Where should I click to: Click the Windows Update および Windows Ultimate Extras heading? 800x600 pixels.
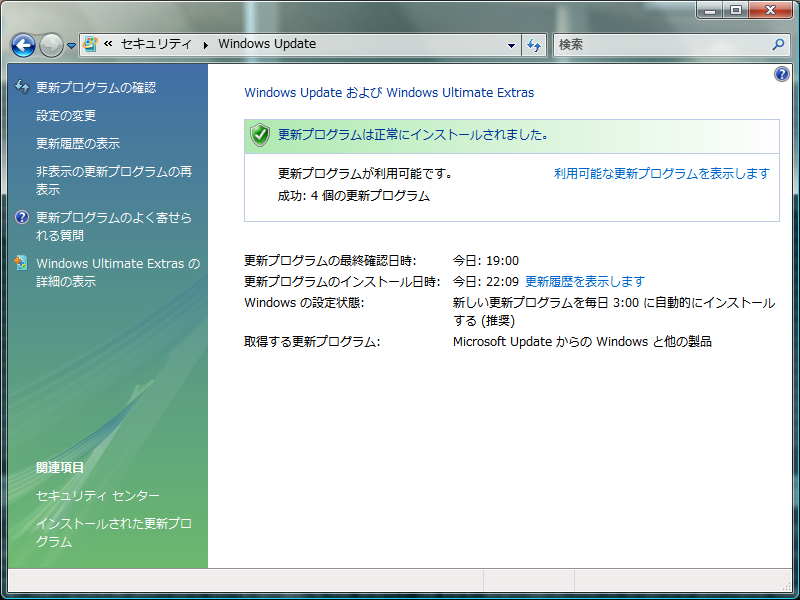point(389,93)
